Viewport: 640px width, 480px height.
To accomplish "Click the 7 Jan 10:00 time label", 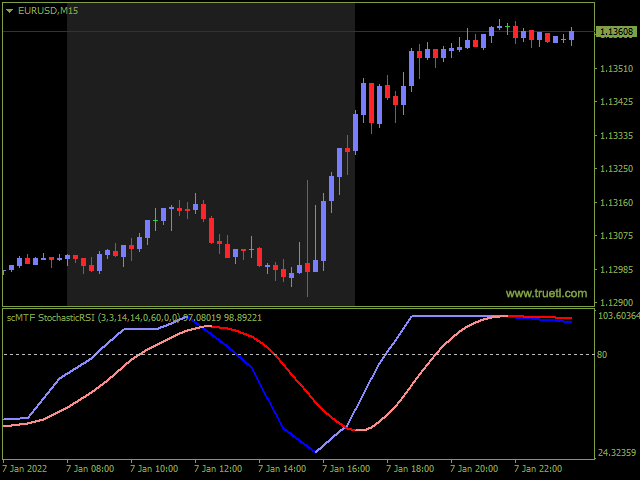I will [x=154, y=469].
